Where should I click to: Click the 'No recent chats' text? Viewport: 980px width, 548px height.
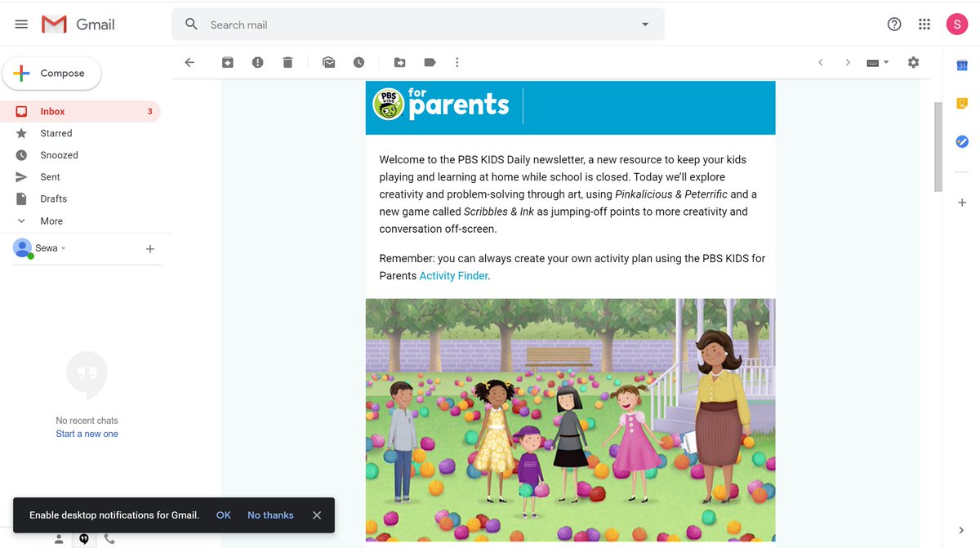pos(87,421)
